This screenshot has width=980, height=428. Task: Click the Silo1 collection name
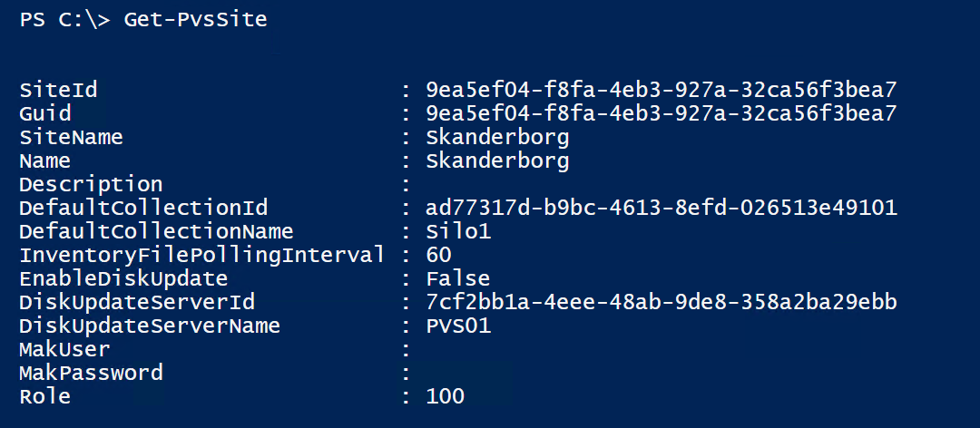[x=458, y=232]
